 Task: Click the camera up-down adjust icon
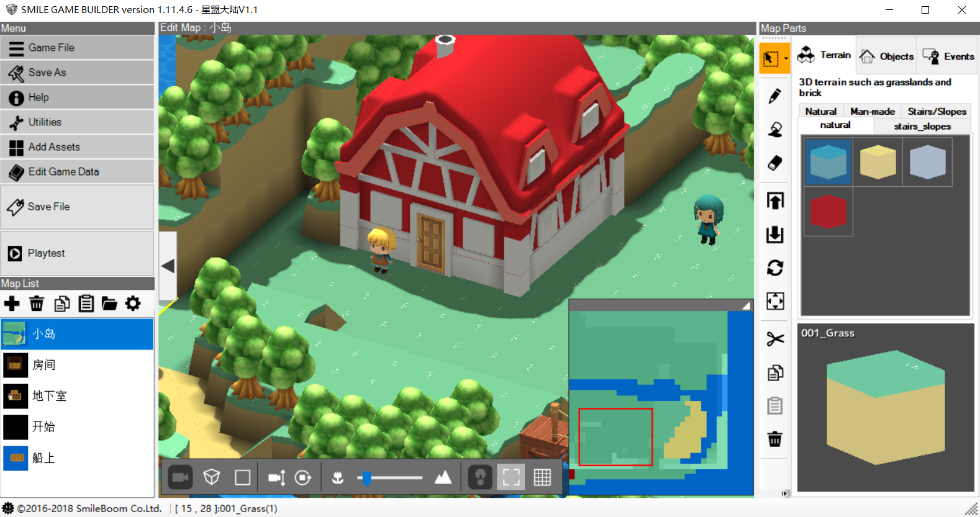point(276,477)
